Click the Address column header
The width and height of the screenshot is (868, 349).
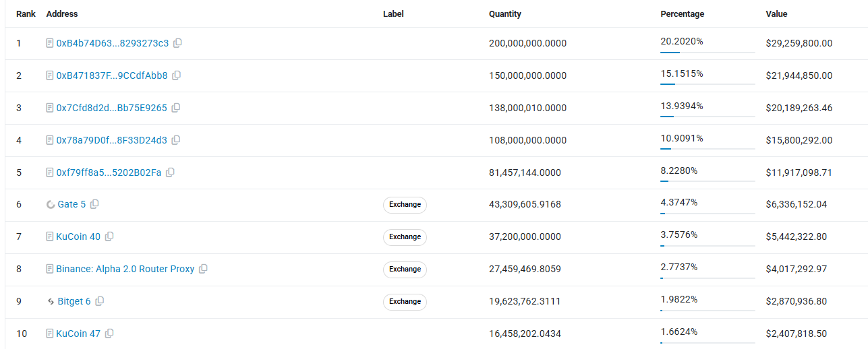tap(62, 13)
